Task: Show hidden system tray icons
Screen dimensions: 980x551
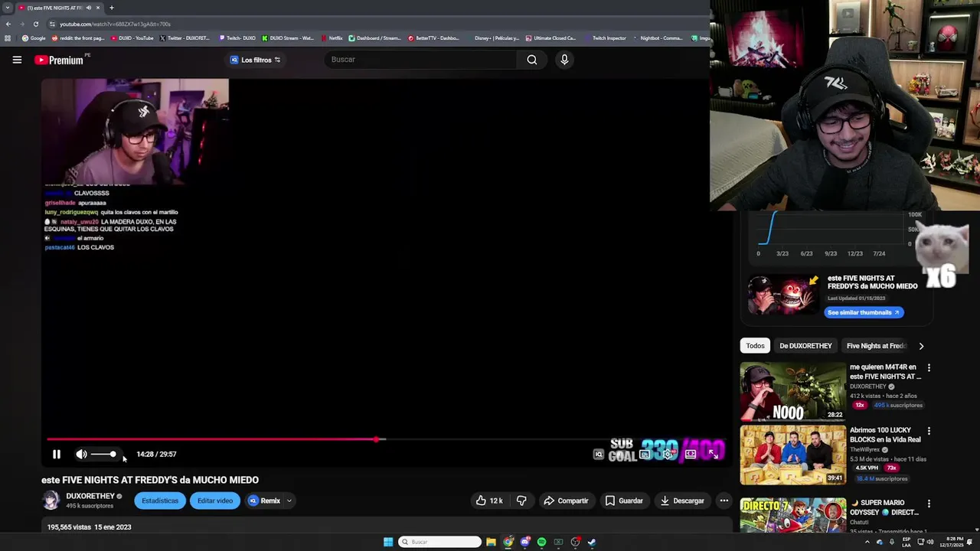Action: pos(867,542)
